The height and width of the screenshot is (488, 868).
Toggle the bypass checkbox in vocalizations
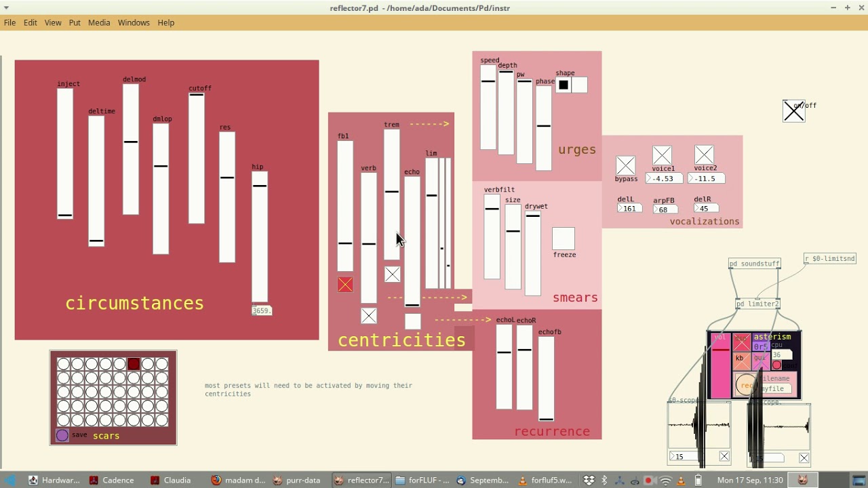point(626,165)
